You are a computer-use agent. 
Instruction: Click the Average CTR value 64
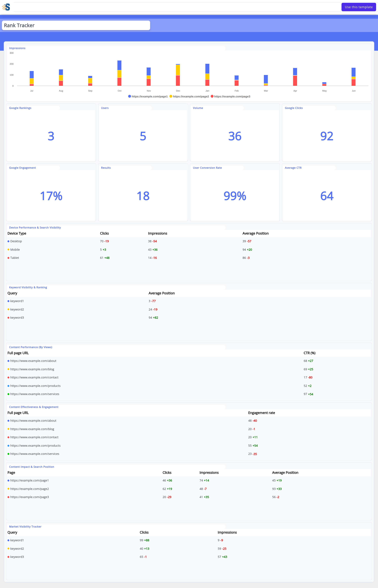pos(327,196)
